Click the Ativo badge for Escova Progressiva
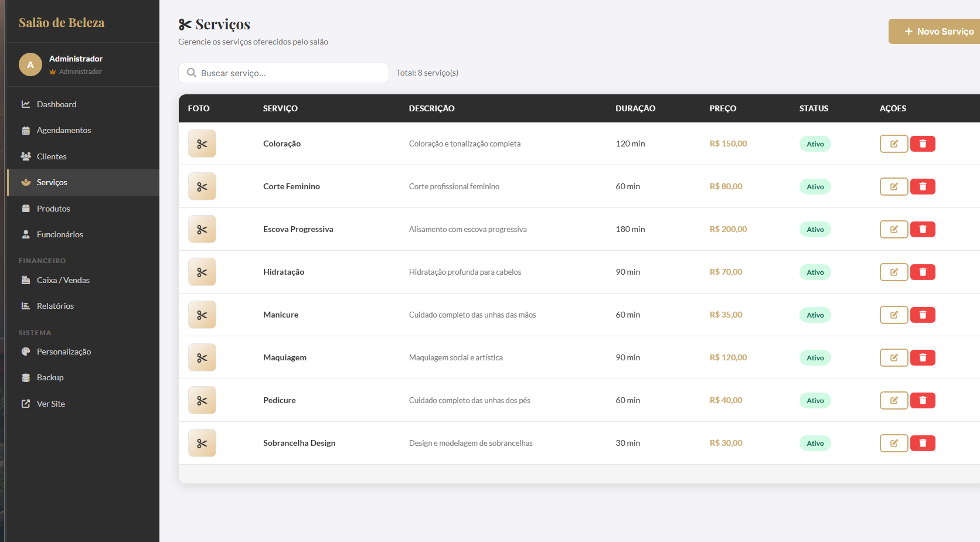This screenshot has height=542, width=980. [x=815, y=229]
